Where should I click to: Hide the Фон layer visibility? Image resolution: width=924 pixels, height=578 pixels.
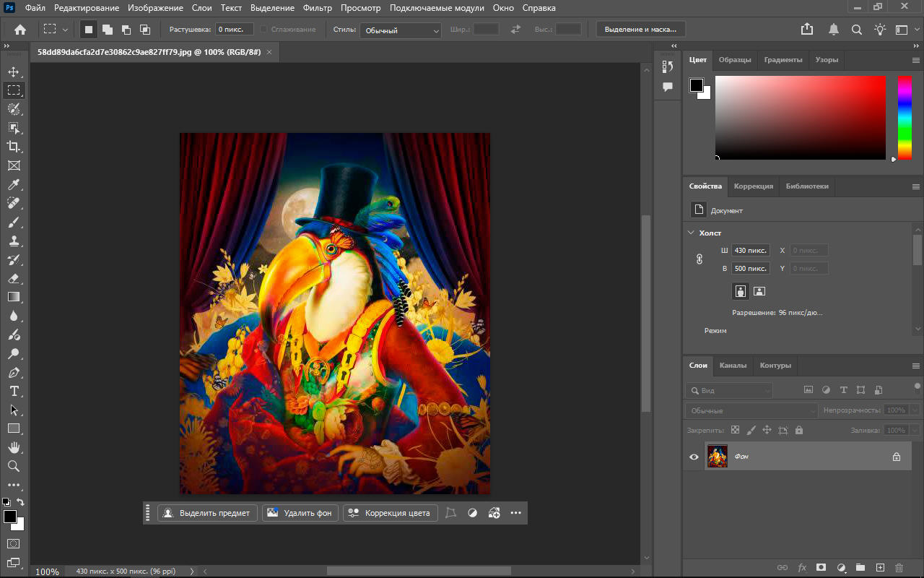tap(694, 457)
